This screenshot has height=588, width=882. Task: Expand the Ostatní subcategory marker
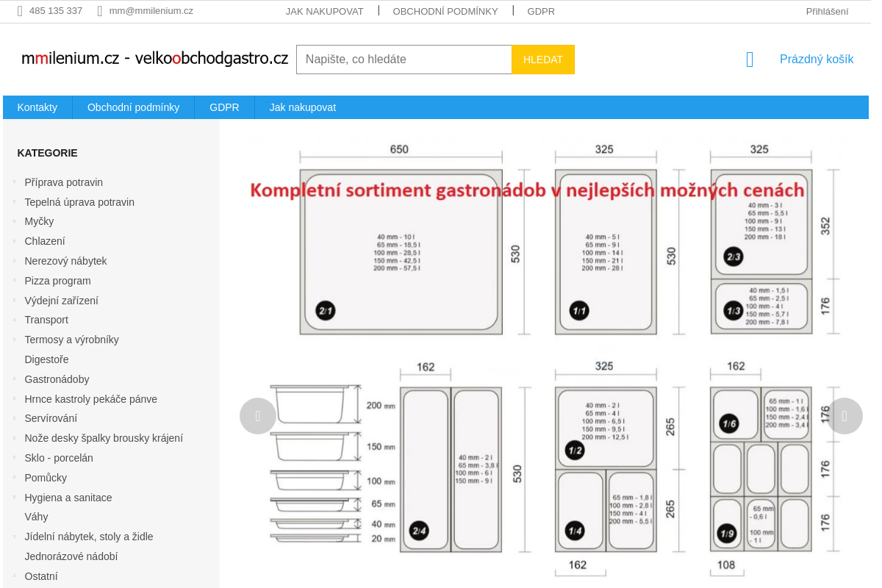click(15, 576)
